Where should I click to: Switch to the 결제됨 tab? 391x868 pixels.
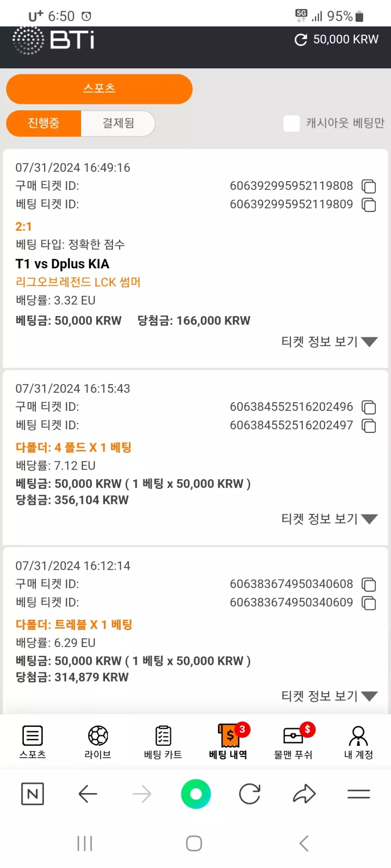point(118,123)
